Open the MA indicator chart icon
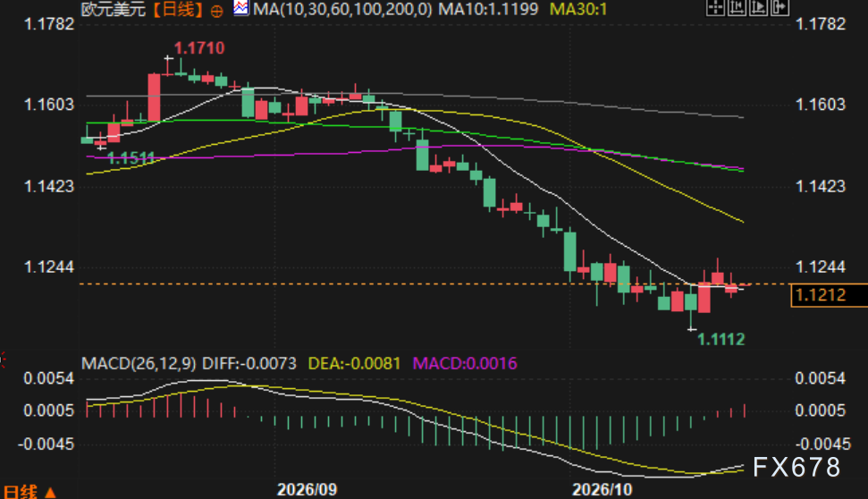This screenshot has width=868, height=499. pyautogui.click(x=240, y=8)
